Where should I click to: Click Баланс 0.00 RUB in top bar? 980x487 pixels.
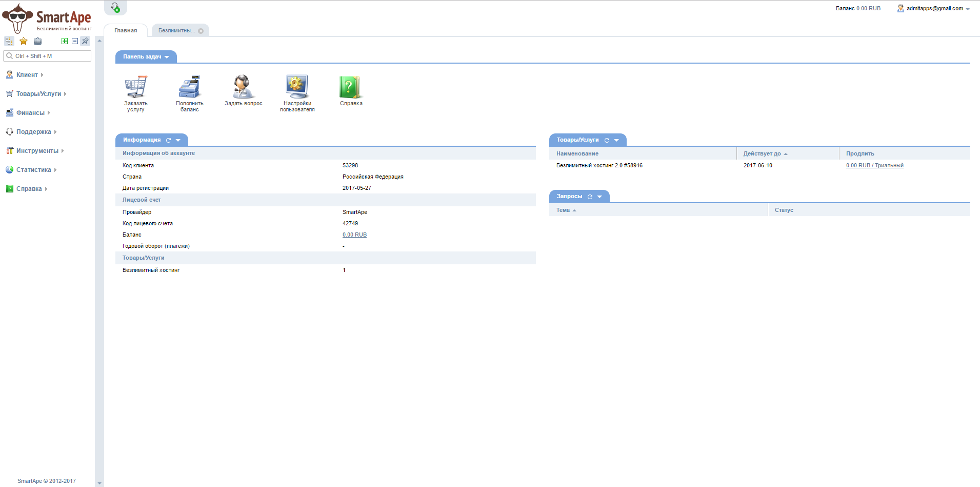click(858, 8)
